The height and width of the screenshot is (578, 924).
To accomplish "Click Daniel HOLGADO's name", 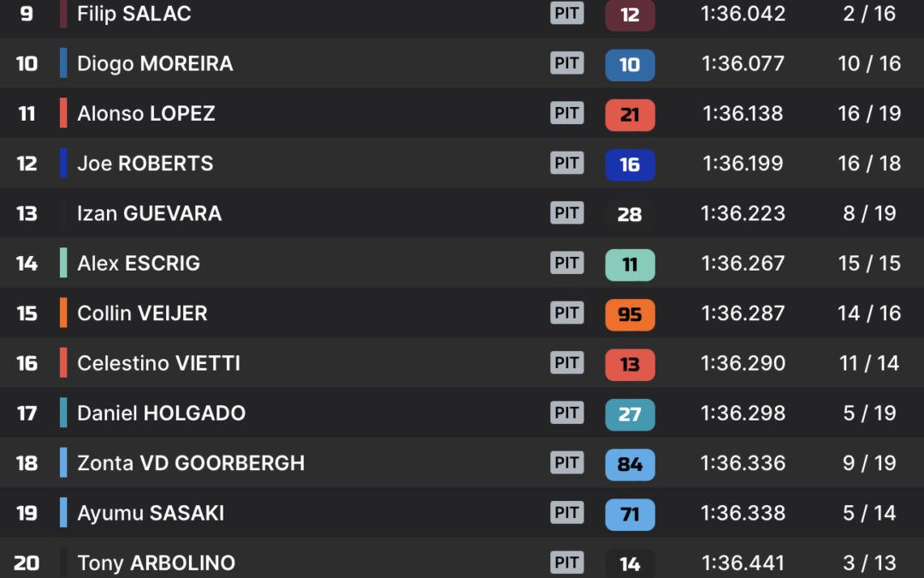I will pos(162,413).
